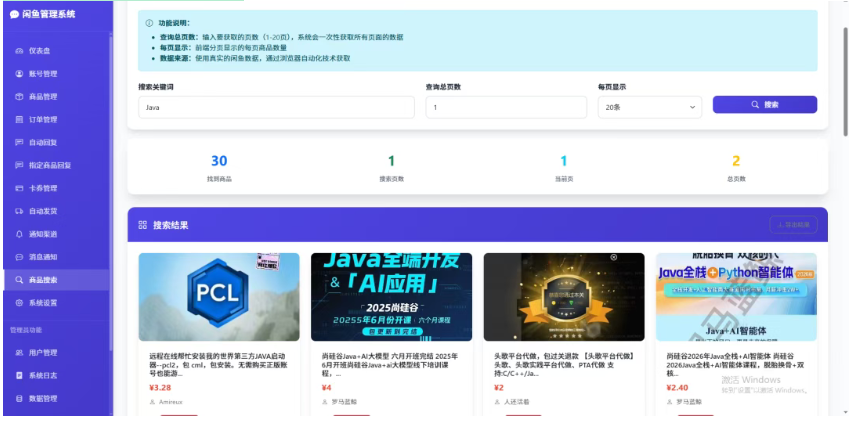Click the 闲鱼管理系统 chat bubble logo icon
This screenshot has height=440, width=855.
(x=14, y=15)
